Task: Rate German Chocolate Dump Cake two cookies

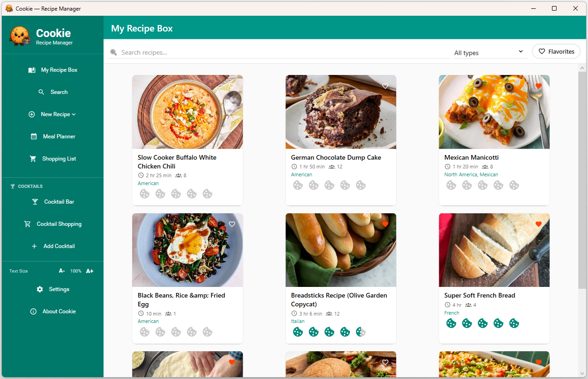Action: click(314, 185)
